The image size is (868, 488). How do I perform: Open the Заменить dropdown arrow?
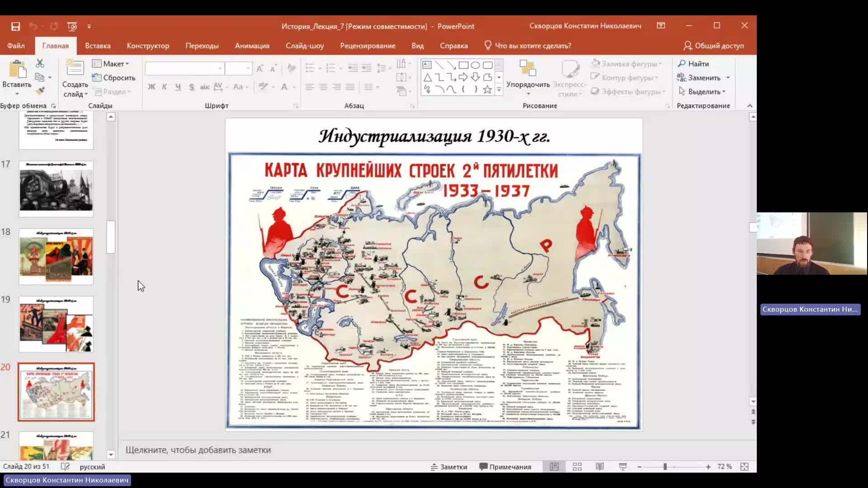(728, 78)
